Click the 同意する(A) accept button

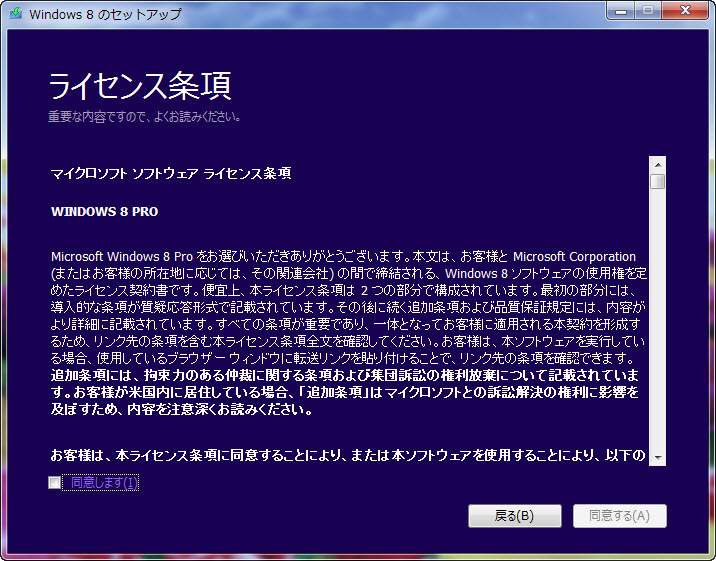pyautogui.click(x=620, y=516)
